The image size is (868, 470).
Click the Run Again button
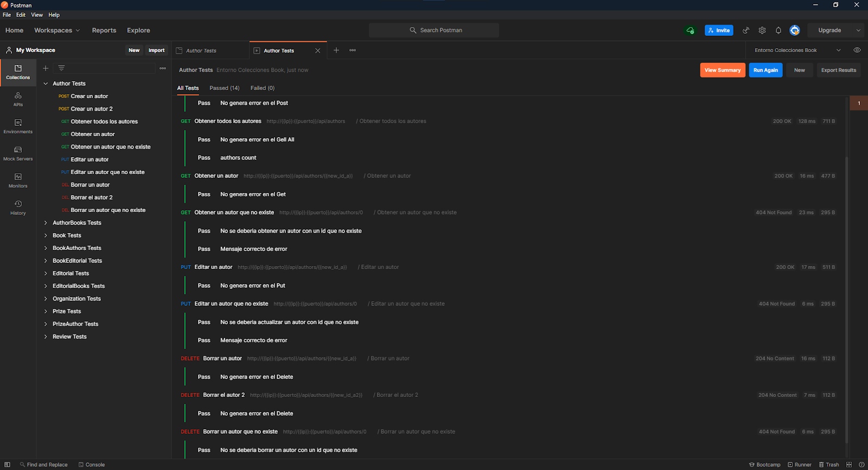tap(765, 70)
